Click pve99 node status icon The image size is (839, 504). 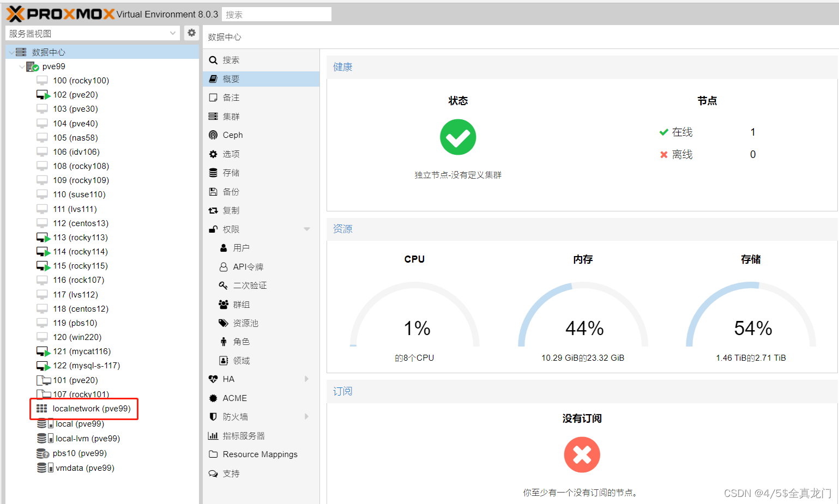tap(32, 66)
